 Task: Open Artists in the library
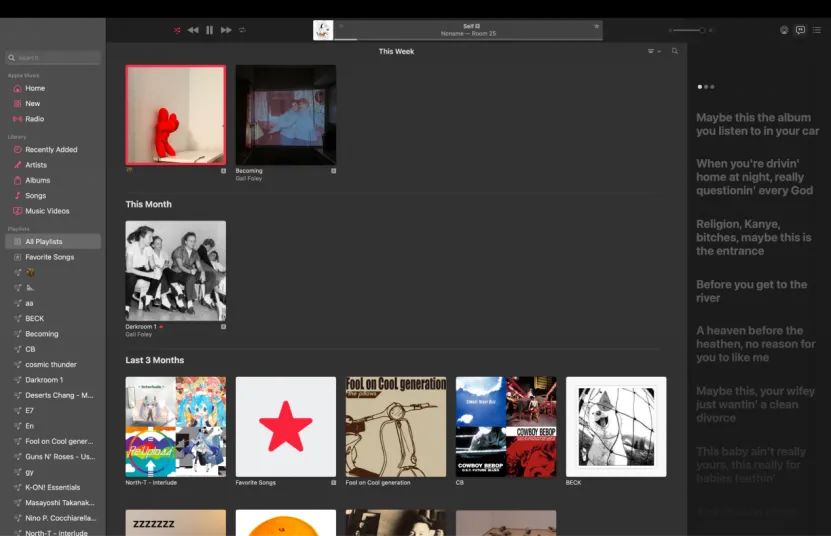coord(53,165)
